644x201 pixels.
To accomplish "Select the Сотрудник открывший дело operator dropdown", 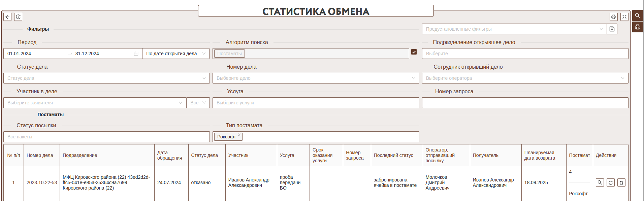I will tap(525, 78).
